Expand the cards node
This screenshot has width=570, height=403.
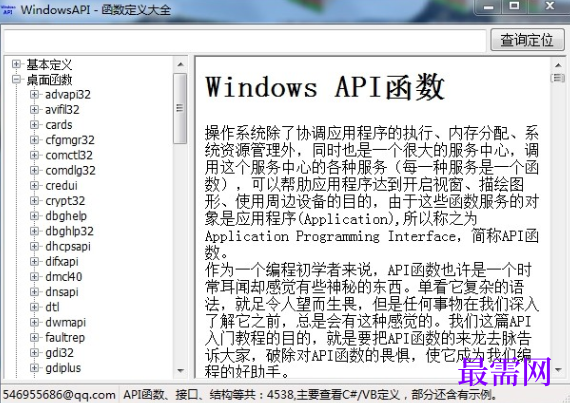click(34, 125)
